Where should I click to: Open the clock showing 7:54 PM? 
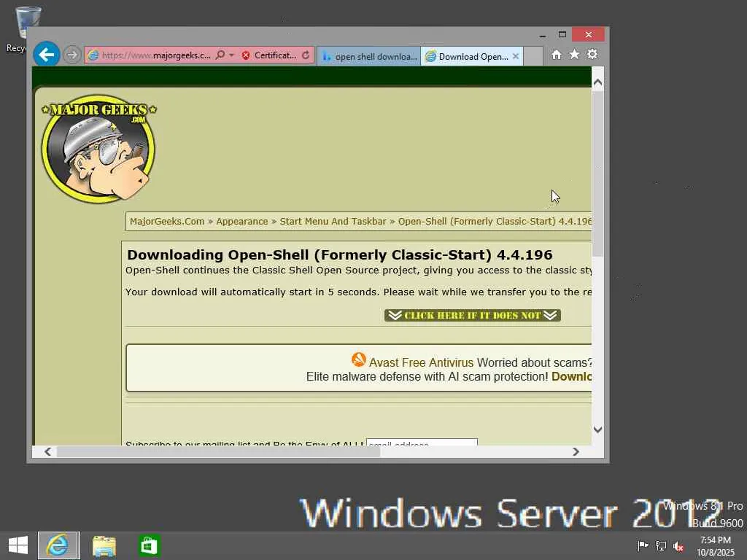click(716, 546)
